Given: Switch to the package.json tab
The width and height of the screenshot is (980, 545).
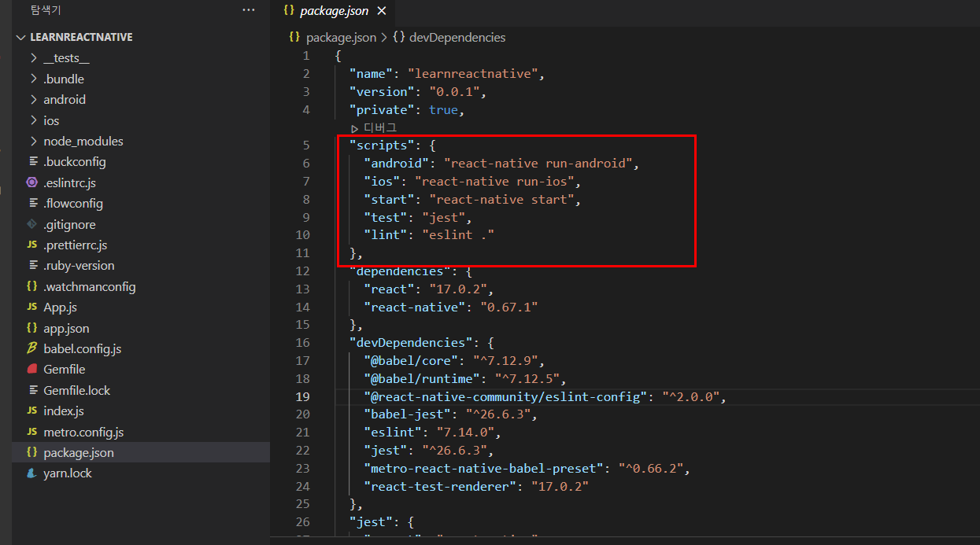Looking at the screenshot, I should pyautogui.click(x=335, y=11).
